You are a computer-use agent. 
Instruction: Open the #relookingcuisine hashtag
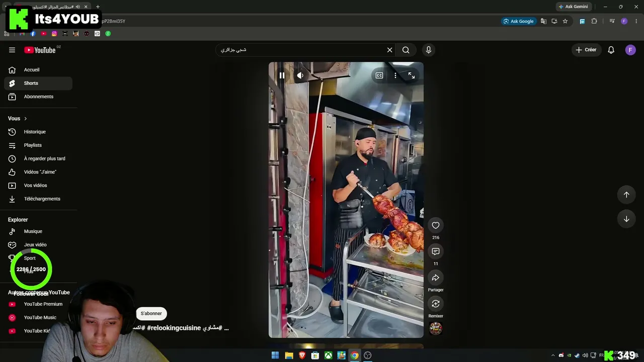(x=174, y=328)
